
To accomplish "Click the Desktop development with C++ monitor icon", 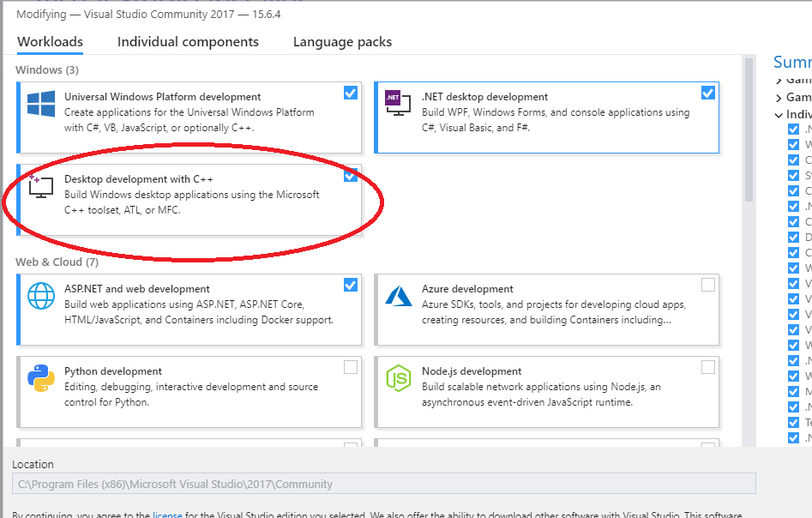I will pyautogui.click(x=41, y=186).
